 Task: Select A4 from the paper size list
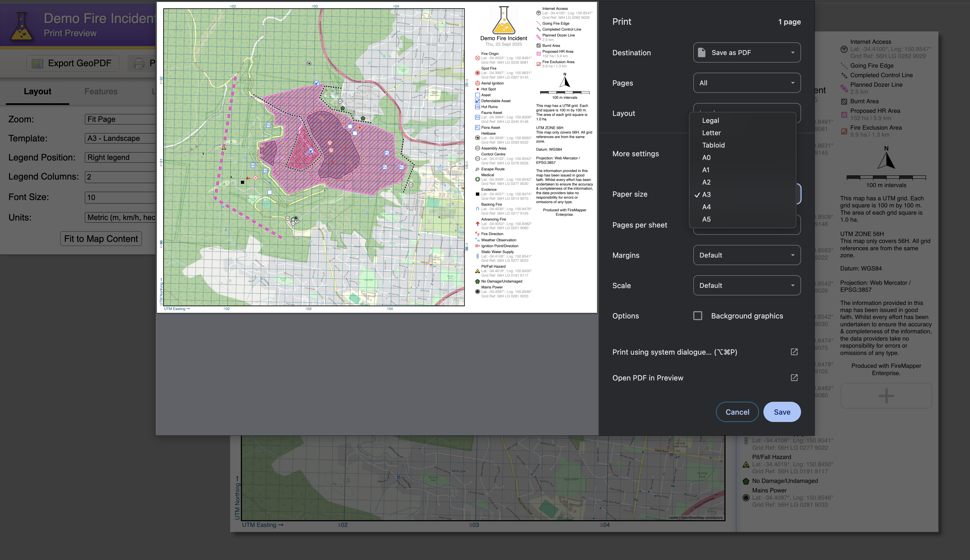706,207
